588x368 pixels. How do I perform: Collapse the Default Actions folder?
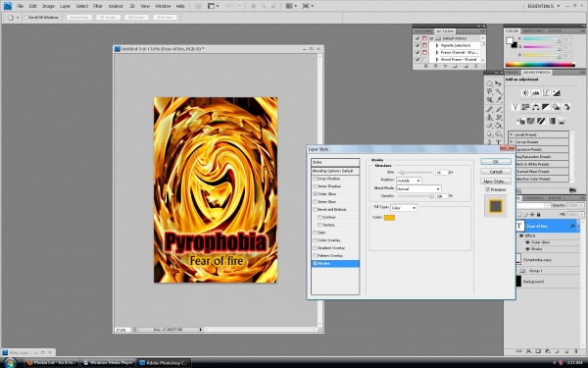(x=431, y=38)
